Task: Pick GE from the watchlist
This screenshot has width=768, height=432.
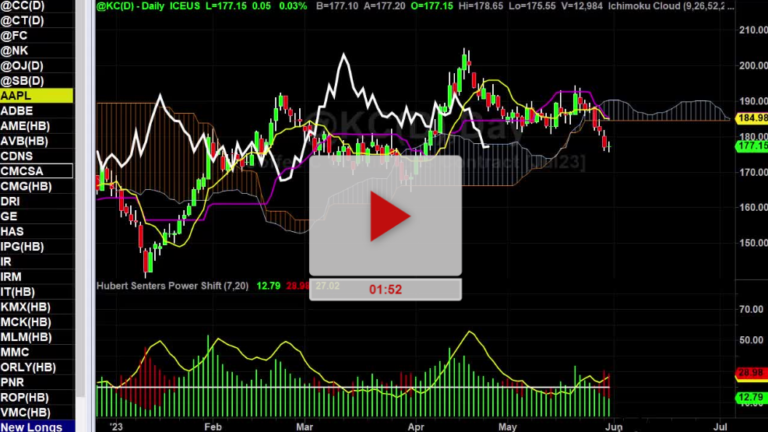Action: tap(36, 216)
